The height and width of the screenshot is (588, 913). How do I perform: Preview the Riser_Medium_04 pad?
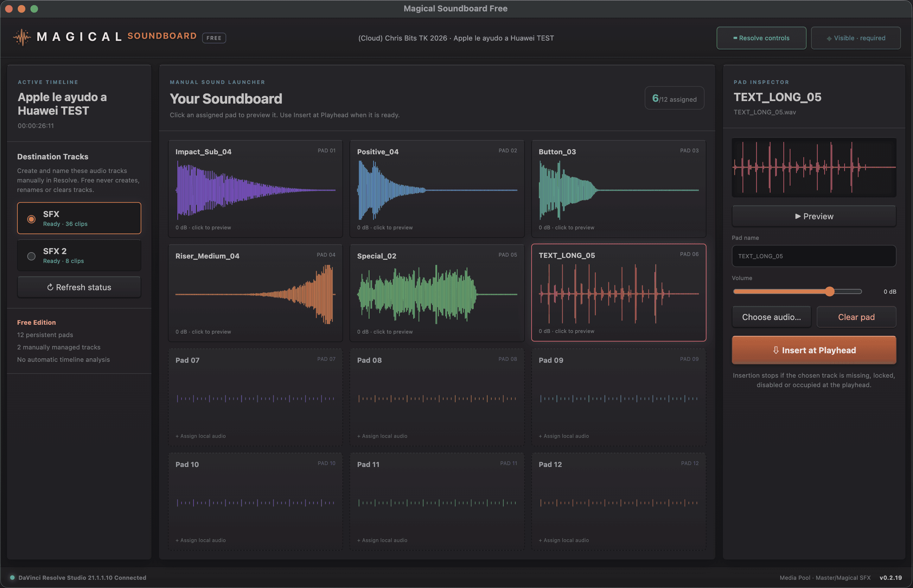[x=255, y=293]
